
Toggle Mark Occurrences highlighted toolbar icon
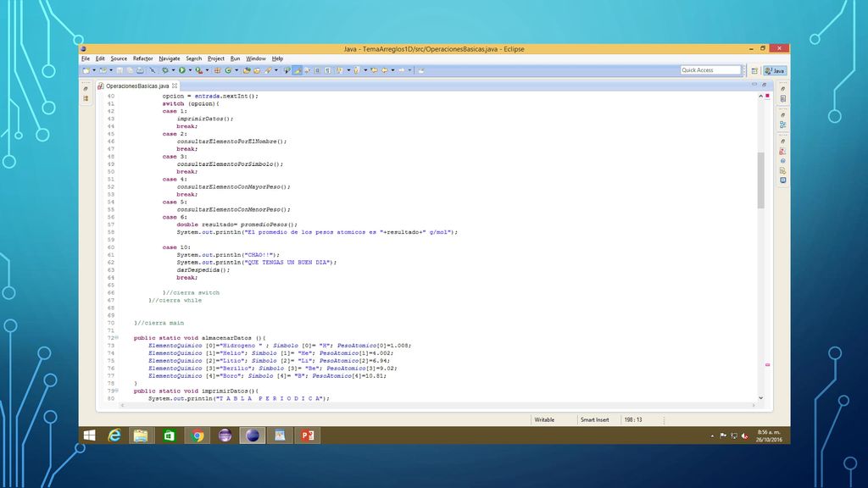pos(297,70)
